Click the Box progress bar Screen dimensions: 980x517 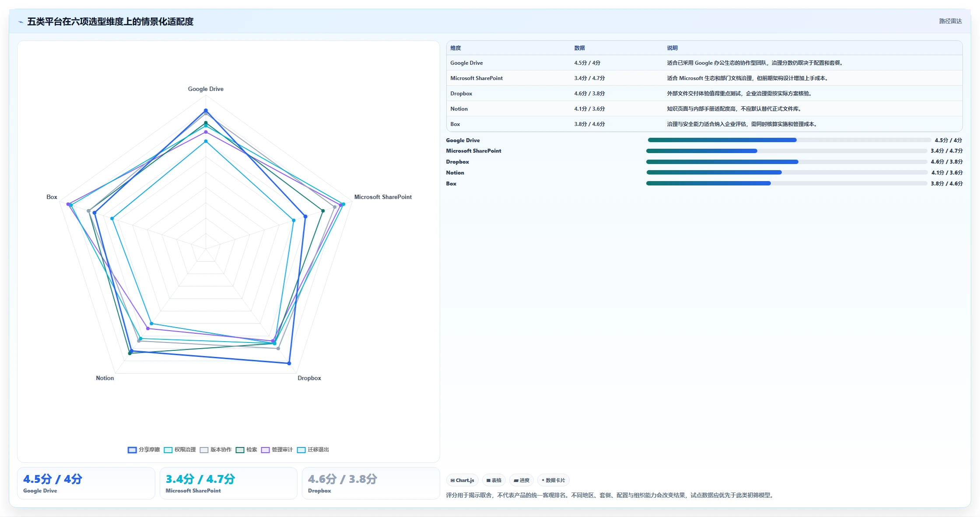point(787,183)
